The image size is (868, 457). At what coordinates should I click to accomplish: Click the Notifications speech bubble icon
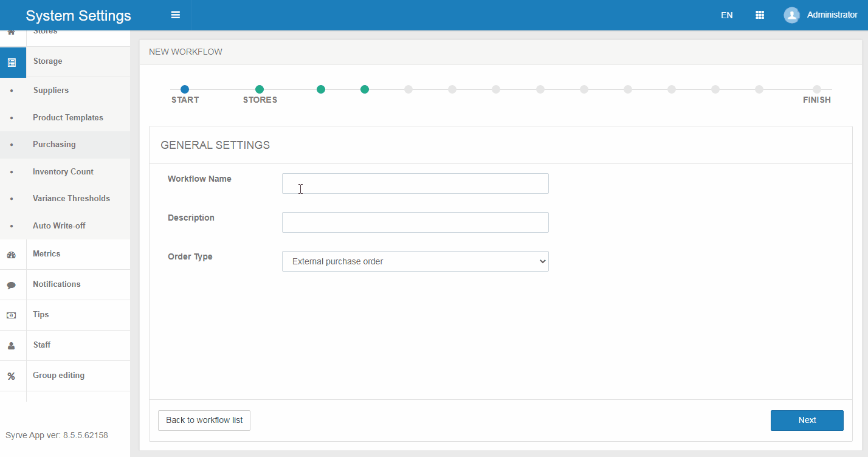tap(11, 285)
